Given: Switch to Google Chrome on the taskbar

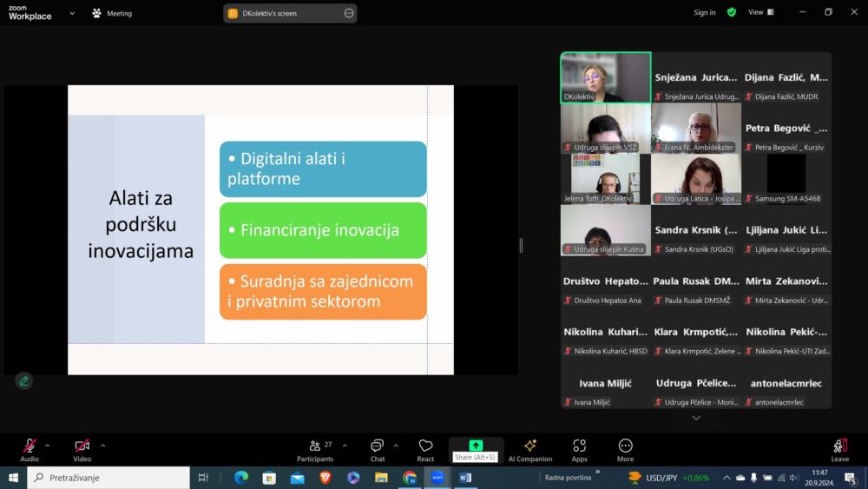Looking at the screenshot, I should tap(410, 478).
